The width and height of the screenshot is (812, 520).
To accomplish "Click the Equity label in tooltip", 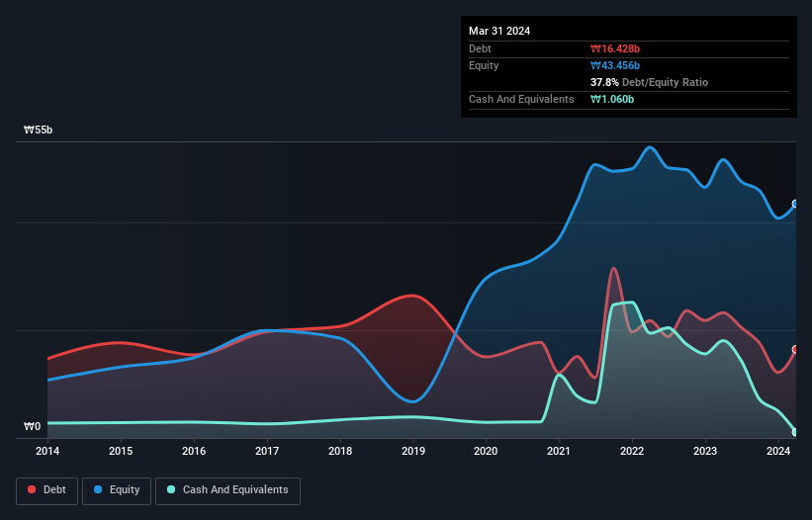I will point(484,65).
